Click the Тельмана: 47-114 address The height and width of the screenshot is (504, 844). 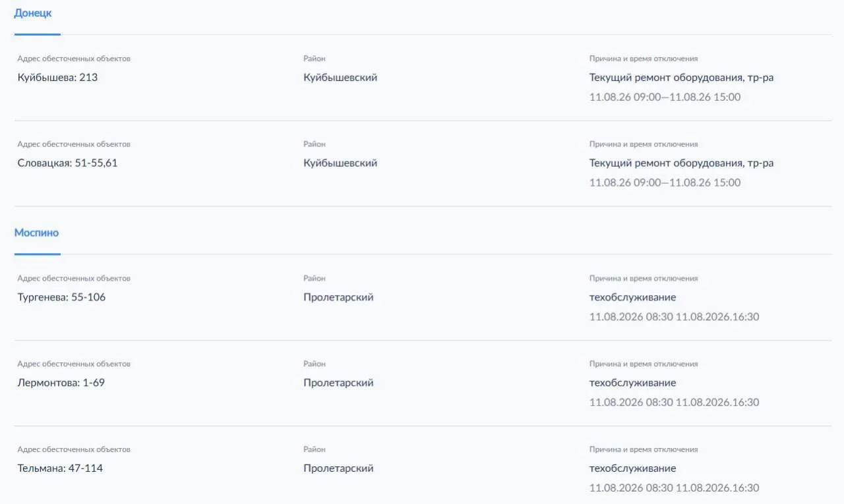click(60, 468)
